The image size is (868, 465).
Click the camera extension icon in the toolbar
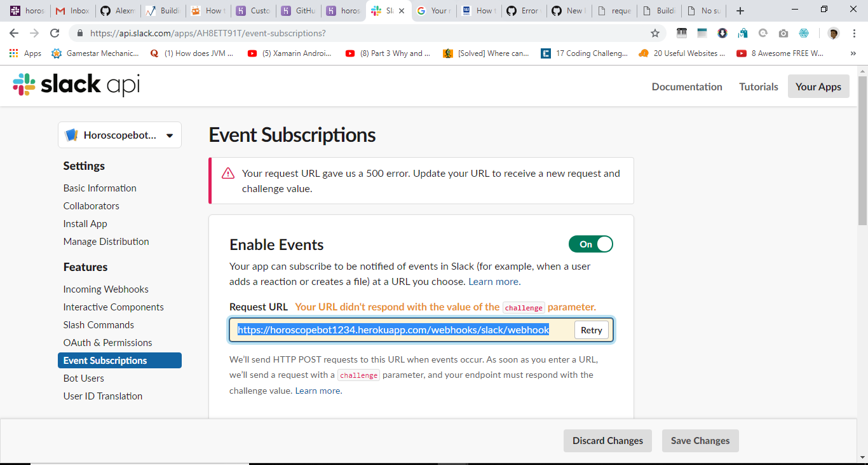[783, 32]
